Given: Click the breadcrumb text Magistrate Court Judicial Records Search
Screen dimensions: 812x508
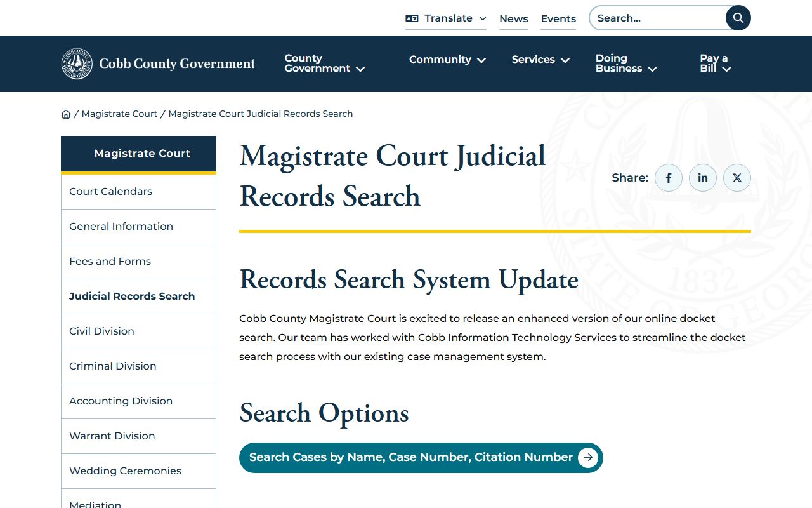Looking at the screenshot, I should click(x=261, y=114).
